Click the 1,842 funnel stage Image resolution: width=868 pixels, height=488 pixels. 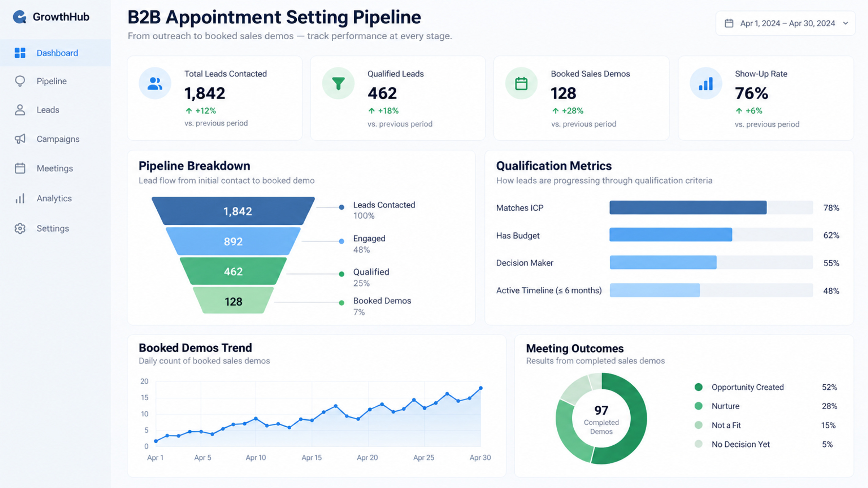[233, 211]
